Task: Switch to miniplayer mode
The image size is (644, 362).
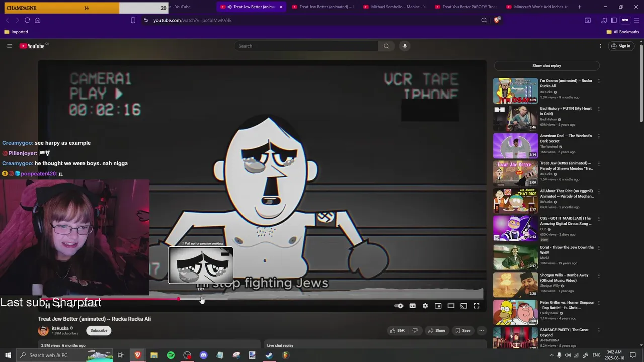Action: [438, 306]
